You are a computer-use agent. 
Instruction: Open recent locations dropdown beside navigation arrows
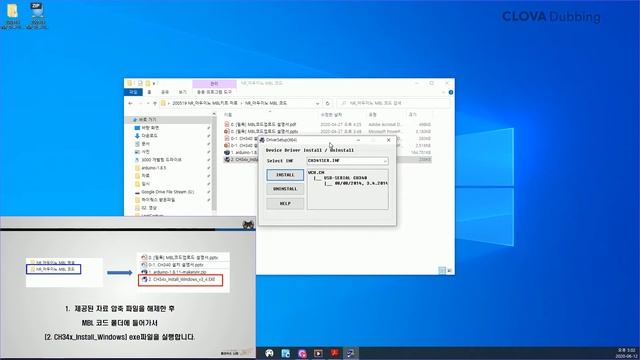pos(148,104)
